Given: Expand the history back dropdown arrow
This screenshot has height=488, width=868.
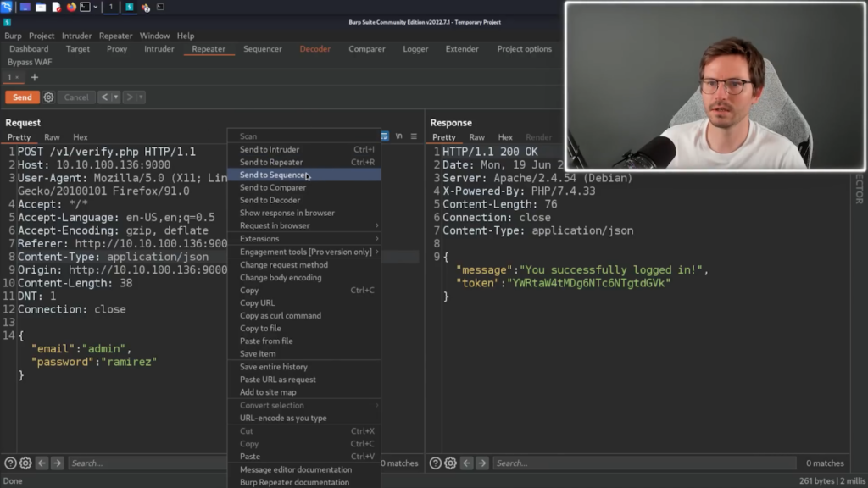Looking at the screenshot, I should (116, 97).
